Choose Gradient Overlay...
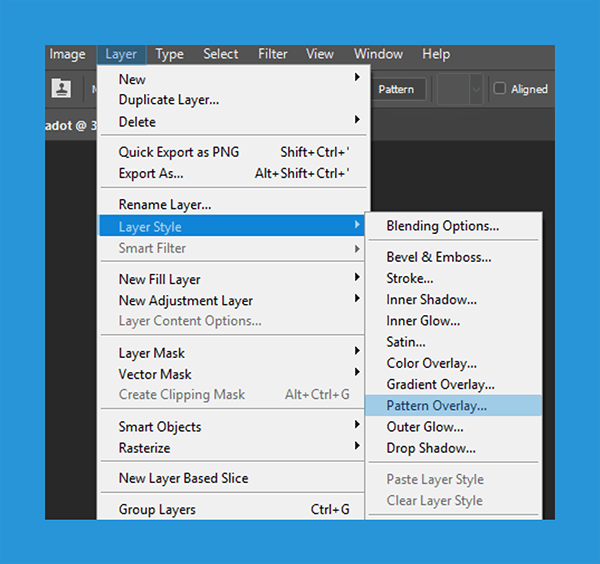Image resolution: width=600 pixels, height=564 pixels. pos(454,384)
